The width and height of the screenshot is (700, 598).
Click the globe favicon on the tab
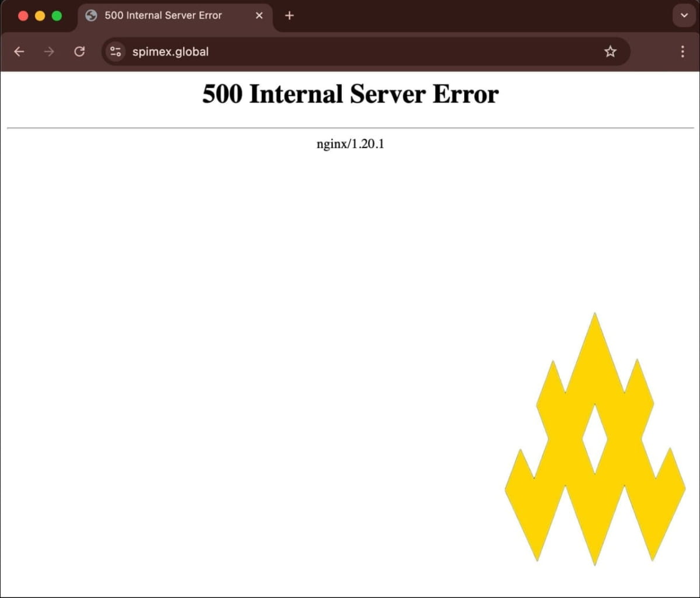[91, 16]
